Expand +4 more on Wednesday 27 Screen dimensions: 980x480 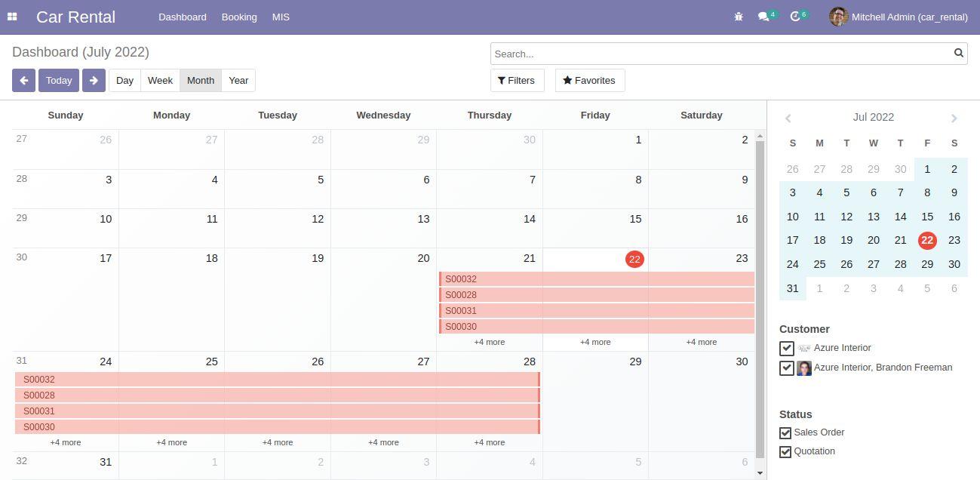[383, 442]
